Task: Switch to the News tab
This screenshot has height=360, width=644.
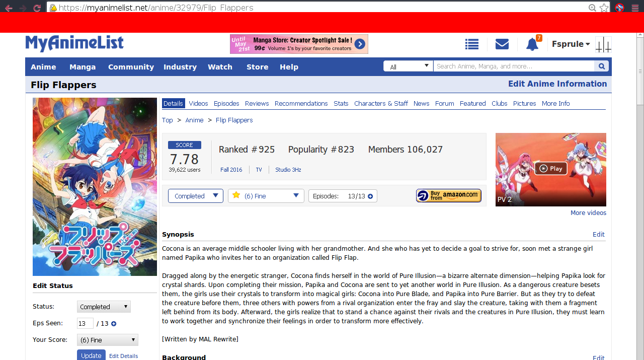Action: [422, 103]
